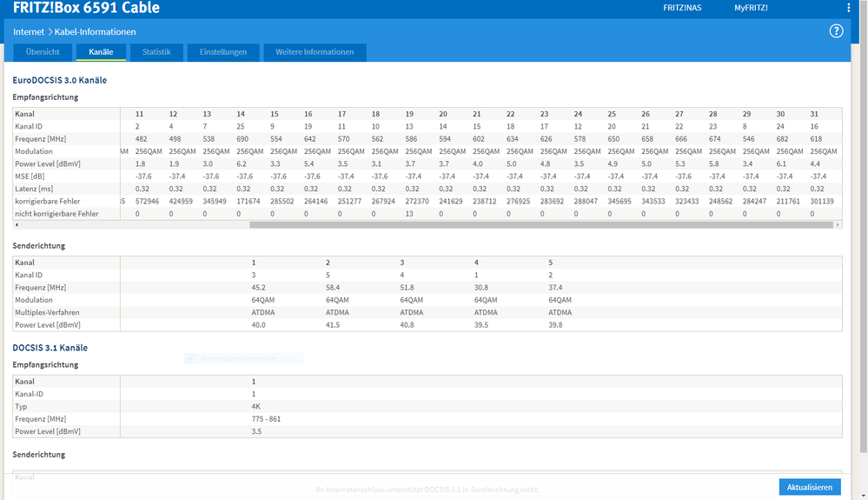Click the DOCSIS 3.1 Kanäle heading
868x500 pixels.
pos(50,348)
